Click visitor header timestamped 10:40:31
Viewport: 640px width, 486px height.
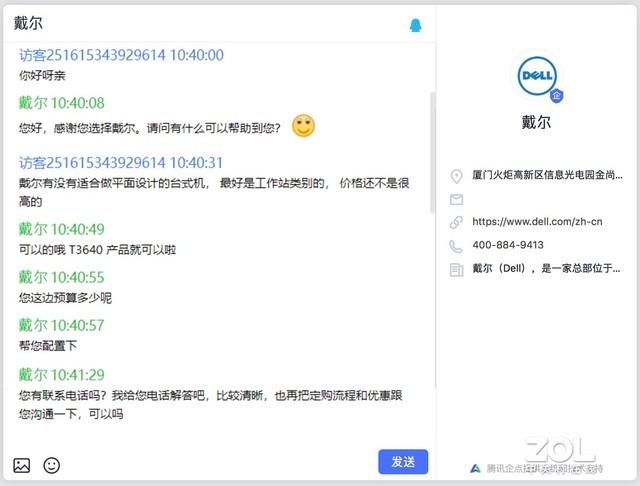121,163
